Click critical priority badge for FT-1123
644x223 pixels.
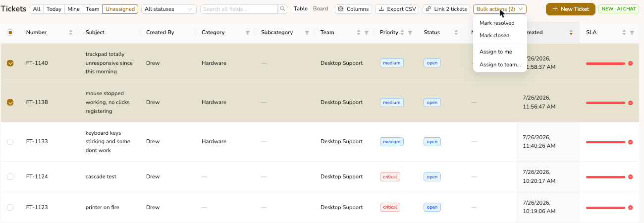[x=390, y=208]
